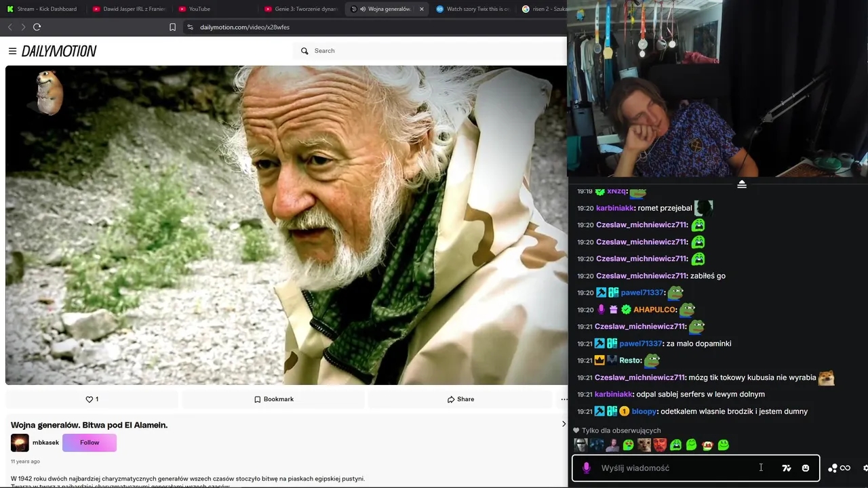Switch to Dawid Jasper IRL tab
This screenshot has width=868, height=488.
tap(129, 9)
